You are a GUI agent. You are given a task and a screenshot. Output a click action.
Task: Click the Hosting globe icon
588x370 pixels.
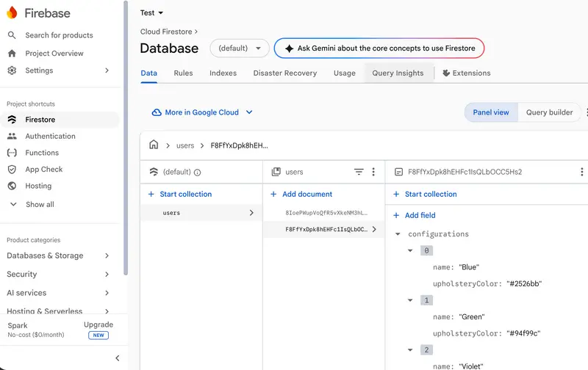[x=12, y=186]
